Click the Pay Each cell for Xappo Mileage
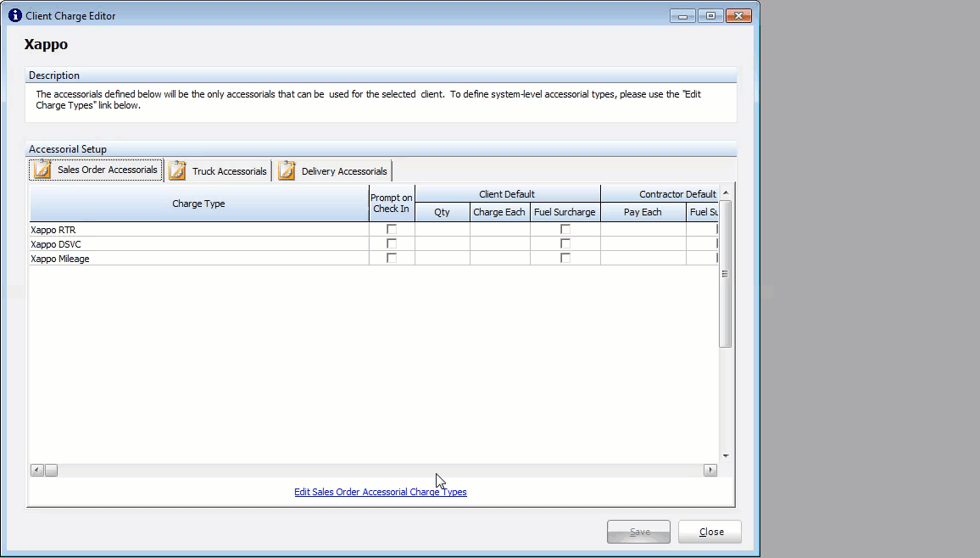This screenshot has width=980, height=558. coord(643,258)
